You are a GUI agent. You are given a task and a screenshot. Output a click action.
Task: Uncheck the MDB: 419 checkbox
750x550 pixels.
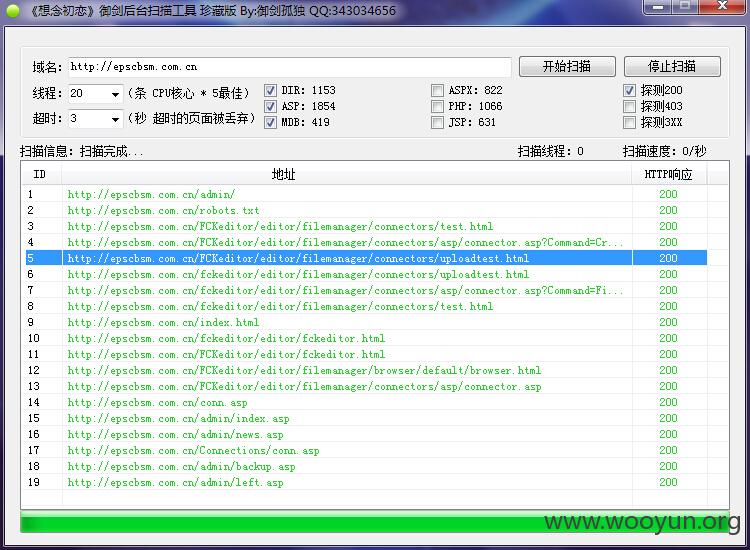[x=270, y=122]
